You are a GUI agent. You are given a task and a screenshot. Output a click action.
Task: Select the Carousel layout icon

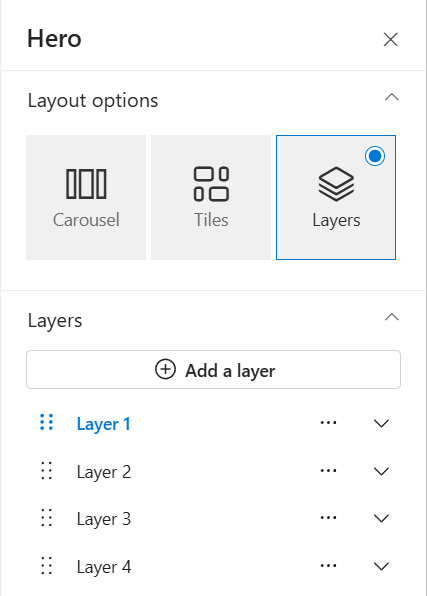point(86,184)
